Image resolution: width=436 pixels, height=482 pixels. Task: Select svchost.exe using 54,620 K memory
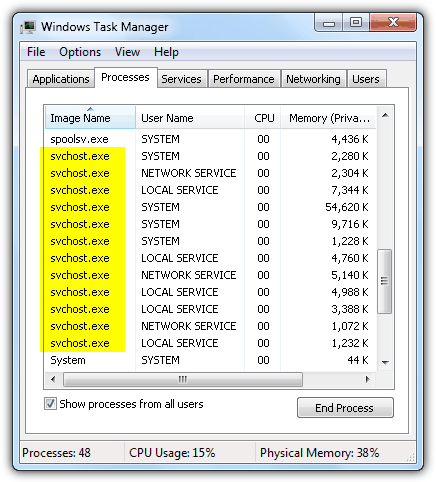[210, 207]
